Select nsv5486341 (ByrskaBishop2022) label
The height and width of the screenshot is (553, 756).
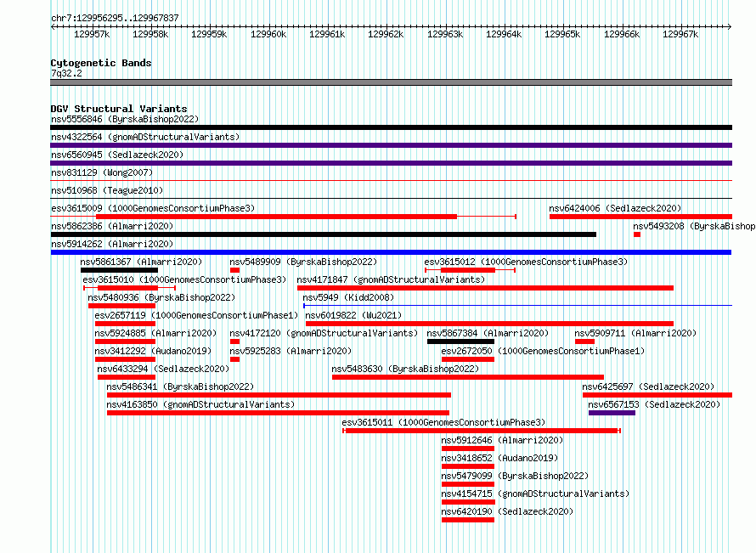click(180, 387)
